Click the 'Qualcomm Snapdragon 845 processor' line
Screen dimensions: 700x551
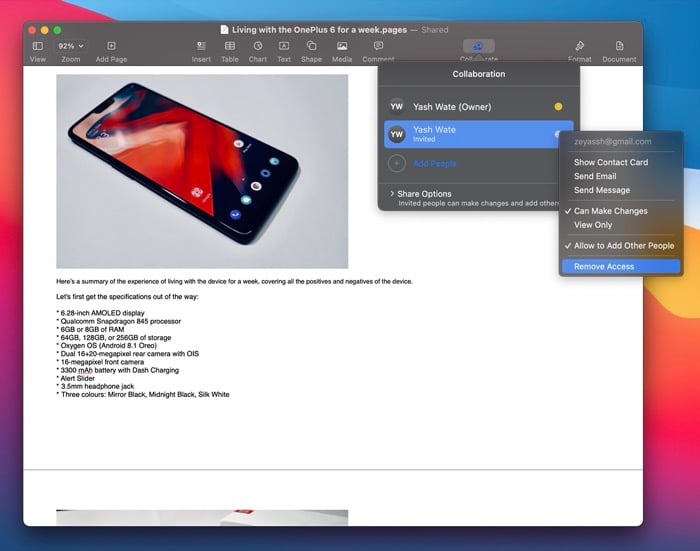point(119,321)
